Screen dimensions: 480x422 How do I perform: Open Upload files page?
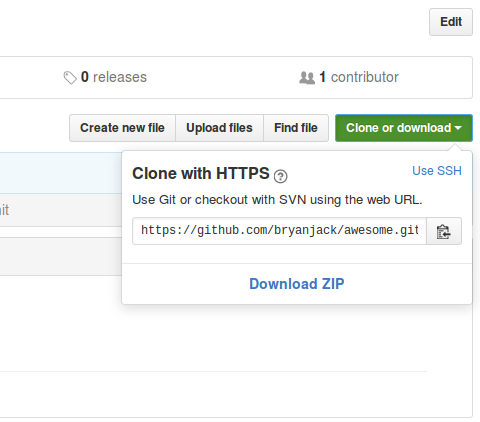[x=219, y=128]
